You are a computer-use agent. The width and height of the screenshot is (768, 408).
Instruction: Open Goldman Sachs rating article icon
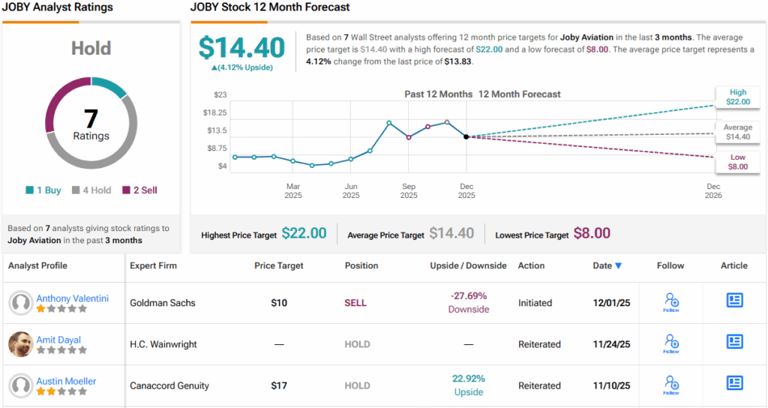point(735,300)
